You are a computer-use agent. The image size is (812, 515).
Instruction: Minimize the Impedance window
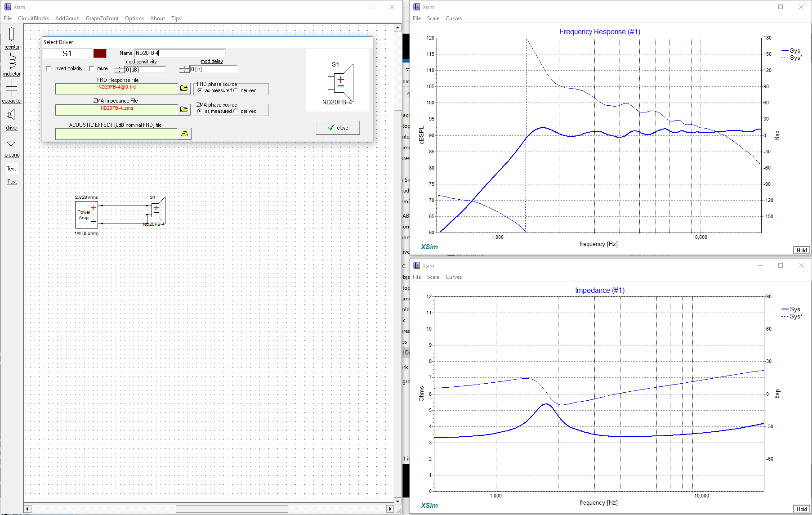[760, 265]
